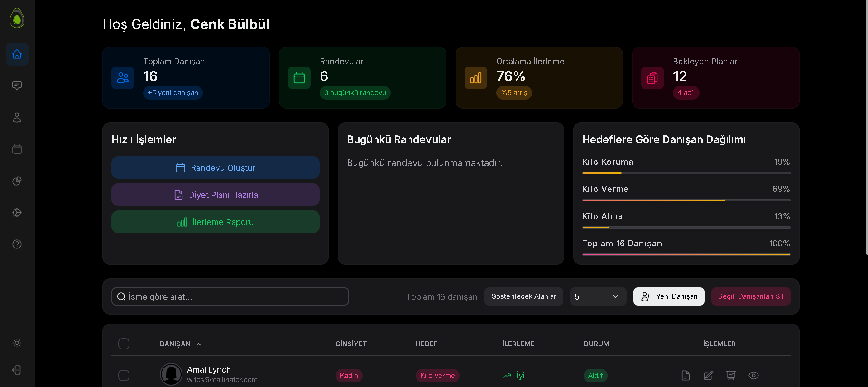
Task: Open the rows-per-page dropdown showing 5
Action: tap(598, 296)
